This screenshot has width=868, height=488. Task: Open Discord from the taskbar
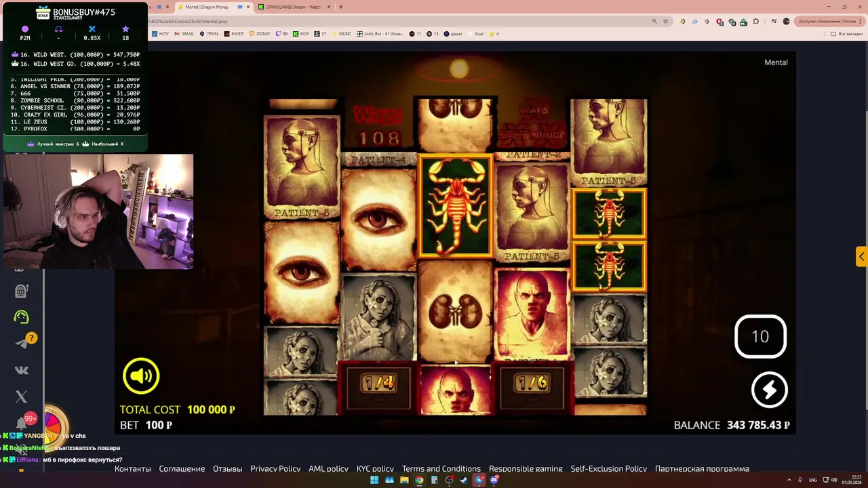494,480
